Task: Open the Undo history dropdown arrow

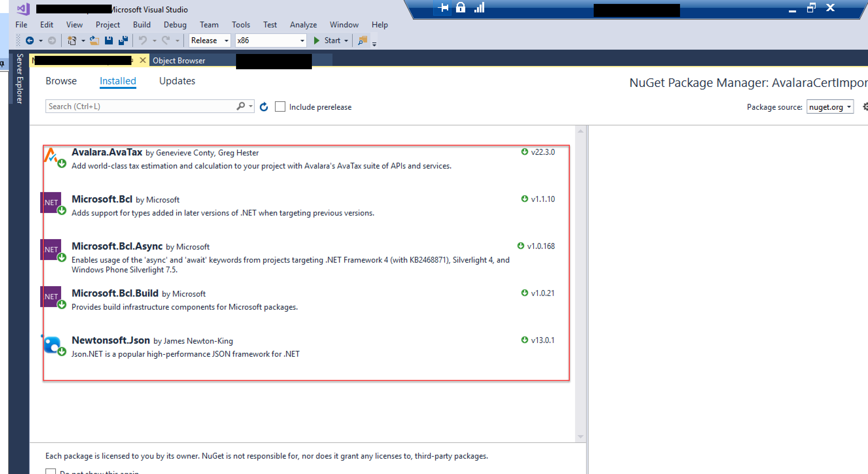Action: pos(154,41)
